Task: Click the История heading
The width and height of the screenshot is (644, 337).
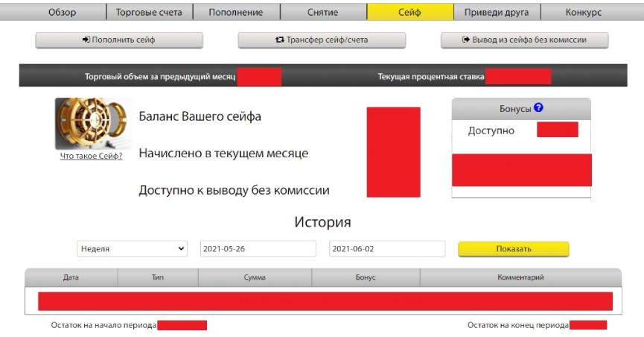Action: (x=322, y=221)
